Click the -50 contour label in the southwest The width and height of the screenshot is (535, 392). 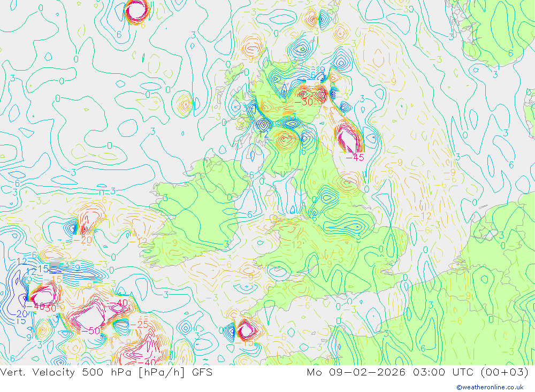coord(91,330)
